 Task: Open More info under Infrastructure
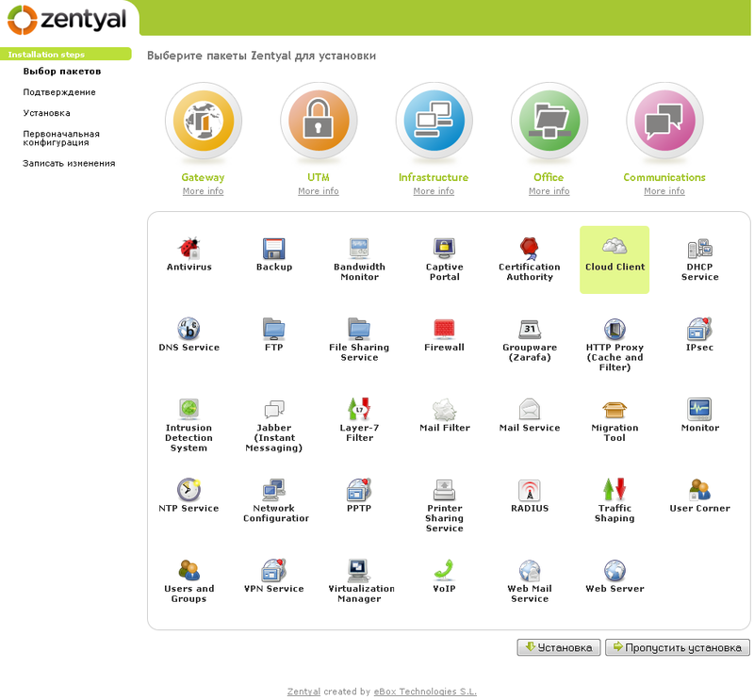click(x=434, y=191)
